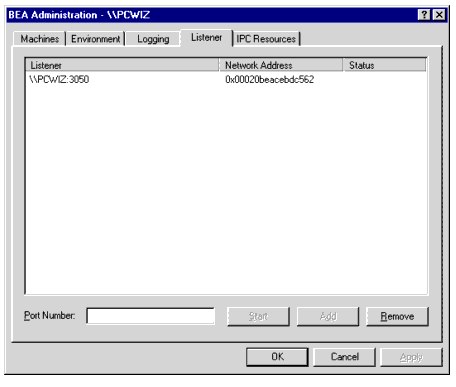Click the title bar help question mark
Viewport: 456px width, 387px height.
coord(424,15)
